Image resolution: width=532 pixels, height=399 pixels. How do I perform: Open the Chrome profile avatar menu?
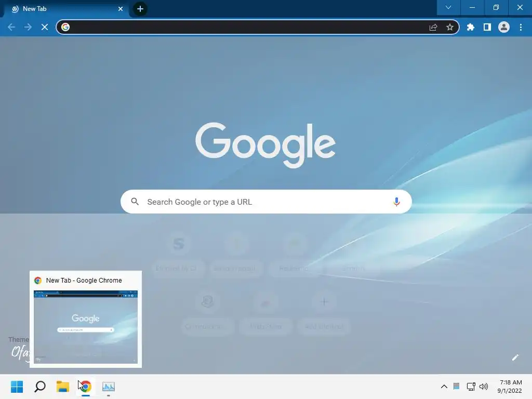(x=504, y=27)
